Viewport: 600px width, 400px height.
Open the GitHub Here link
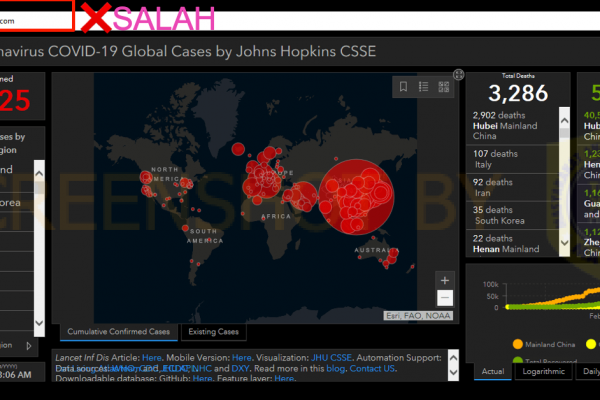[202, 378]
